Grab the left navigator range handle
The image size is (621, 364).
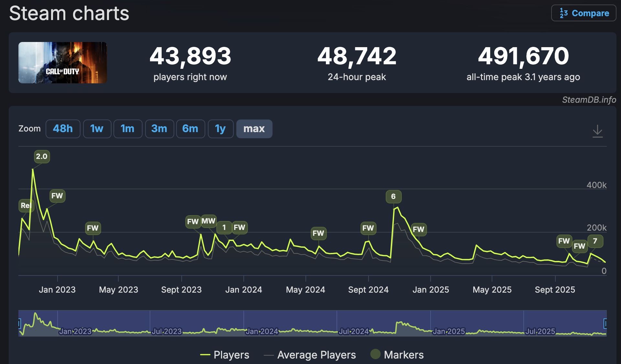click(19, 323)
